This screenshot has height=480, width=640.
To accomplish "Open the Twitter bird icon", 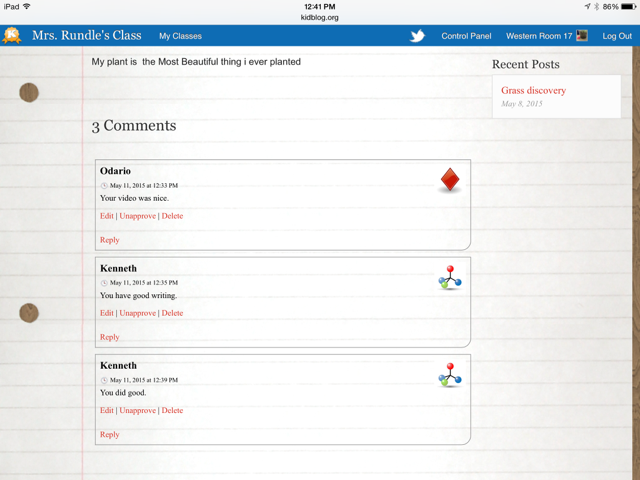I will (417, 36).
